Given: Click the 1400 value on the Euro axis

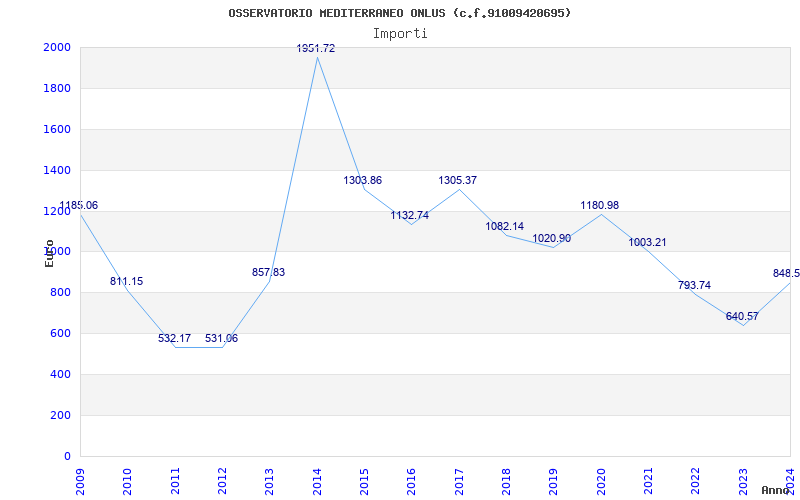Looking at the screenshot, I should click(x=57, y=170).
